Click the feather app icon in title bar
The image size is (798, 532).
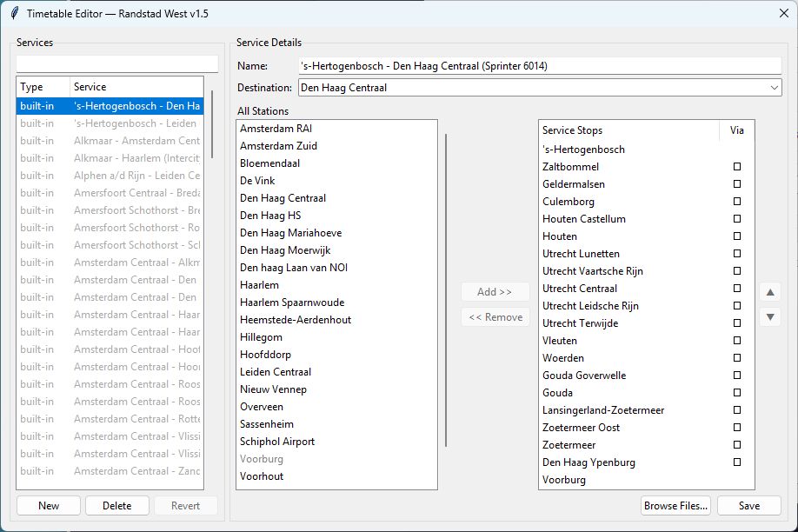tap(14, 14)
